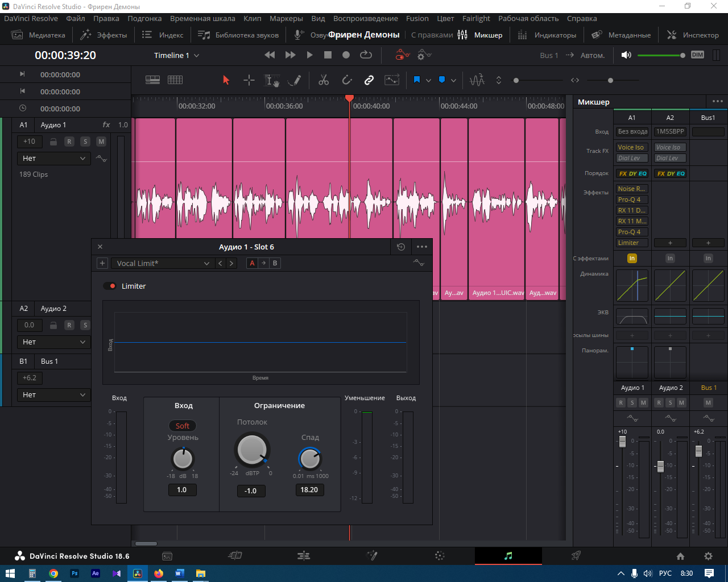Select the arrow pointer selection tool

[226, 80]
